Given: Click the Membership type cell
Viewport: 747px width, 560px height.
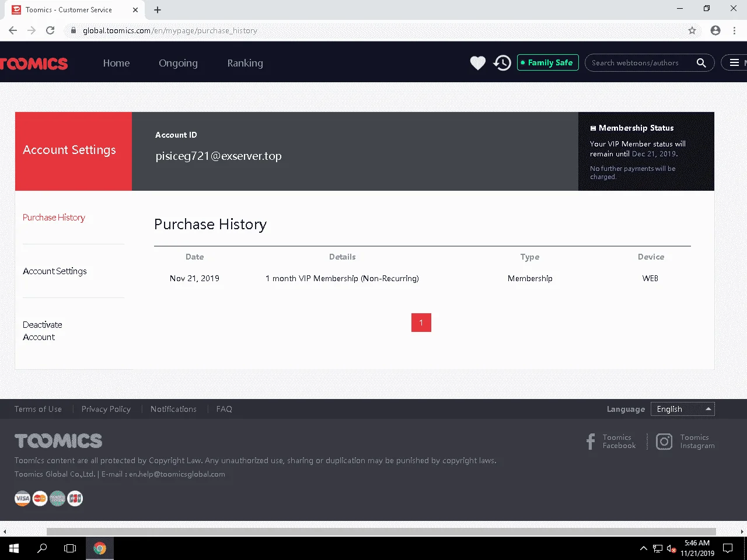Looking at the screenshot, I should 530,278.
